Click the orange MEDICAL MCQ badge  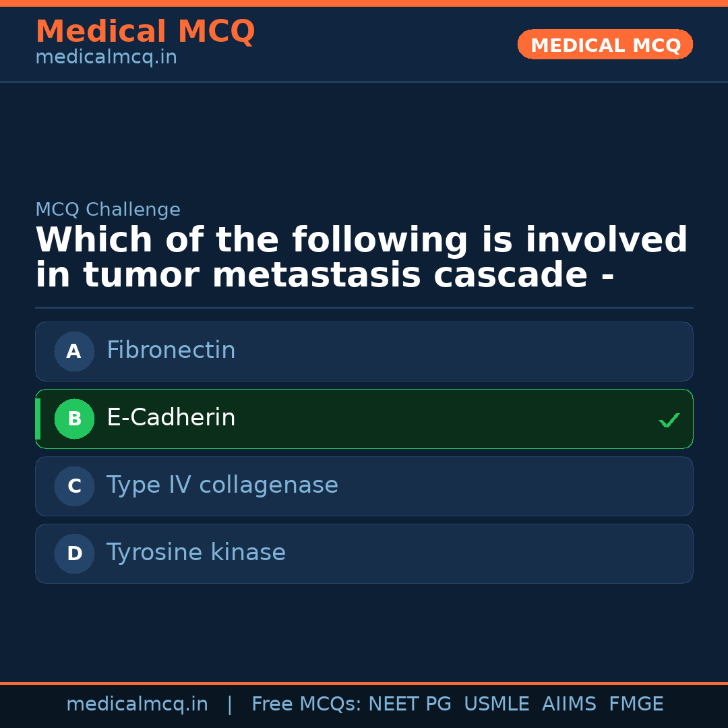pyautogui.click(x=605, y=44)
